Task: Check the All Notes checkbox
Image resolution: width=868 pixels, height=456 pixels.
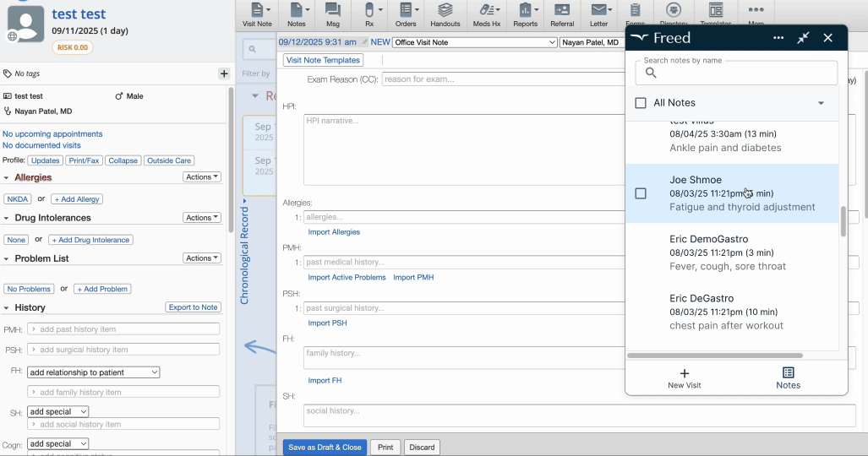Action: 641,103
